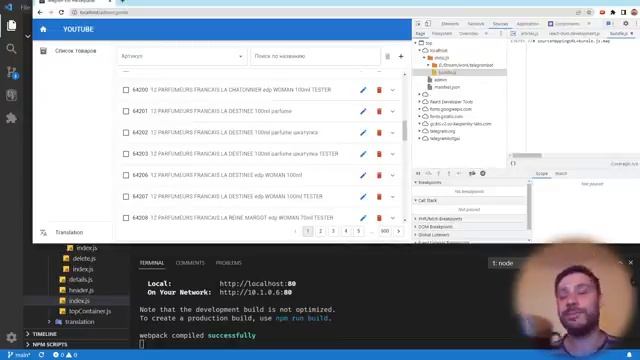Screen dimensions: 640x360
Task: Click the home icon in the YOUTUBE header
Action: [x=43, y=29]
